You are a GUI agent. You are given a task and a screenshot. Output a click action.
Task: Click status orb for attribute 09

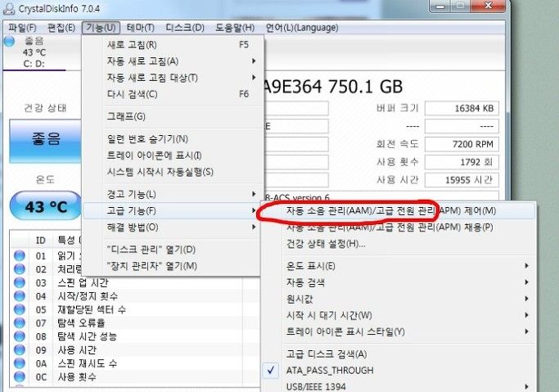click(20, 349)
